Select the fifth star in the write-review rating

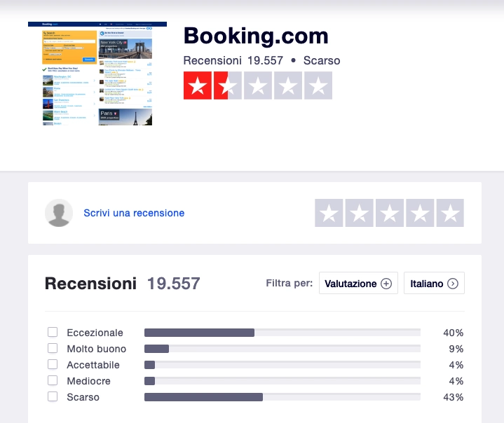pyautogui.click(x=450, y=213)
